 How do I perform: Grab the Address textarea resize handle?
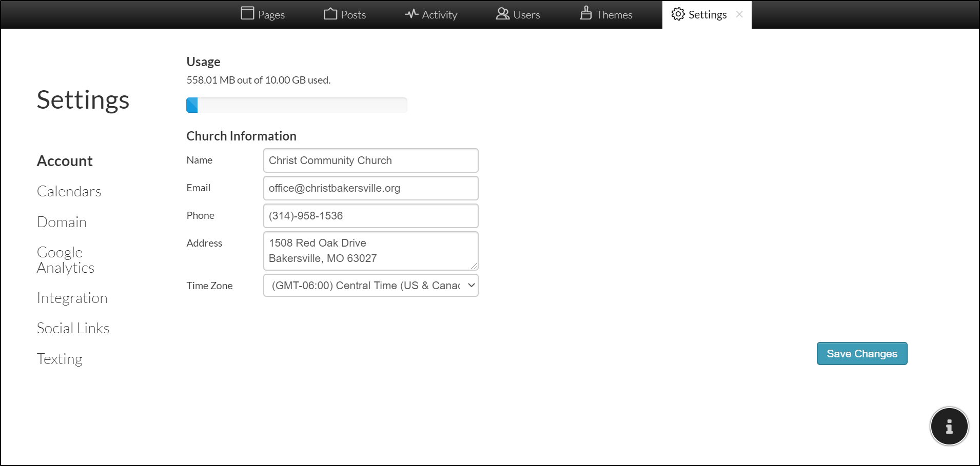pyautogui.click(x=474, y=266)
